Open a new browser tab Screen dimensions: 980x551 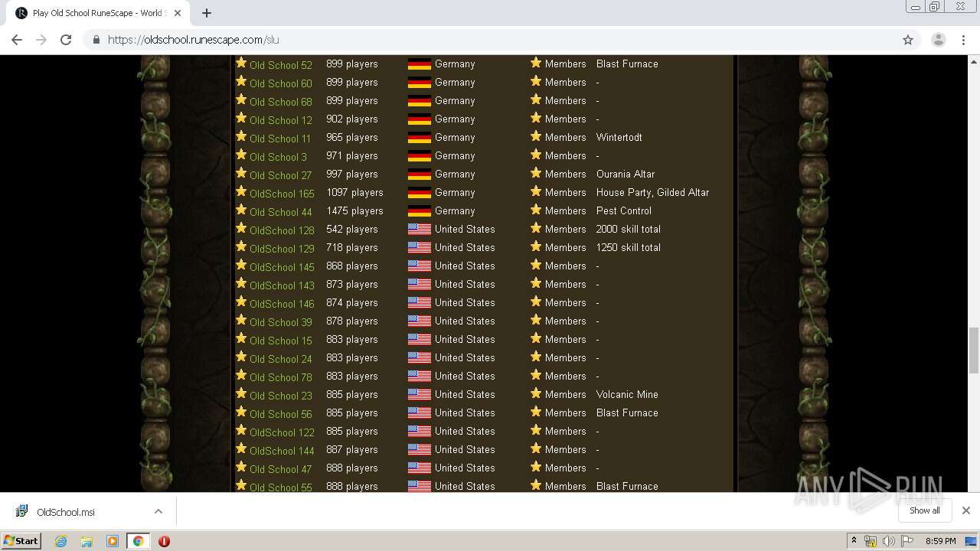[x=207, y=13]
